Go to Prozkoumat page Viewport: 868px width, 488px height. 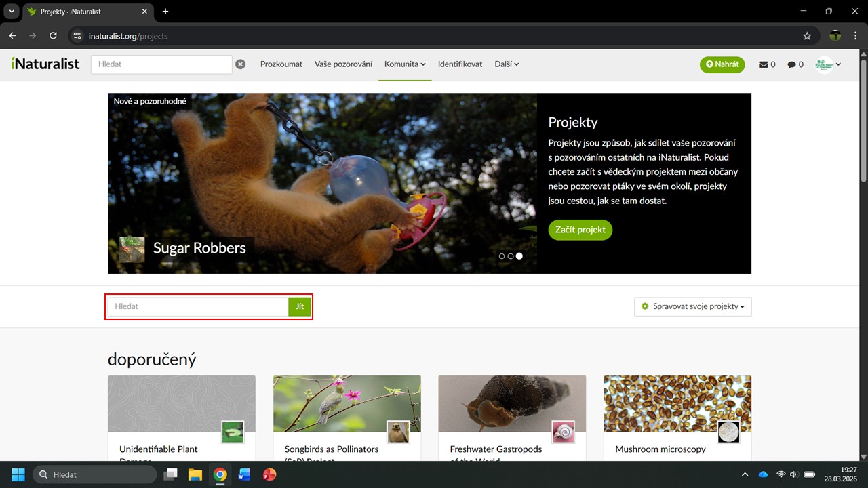281,64
